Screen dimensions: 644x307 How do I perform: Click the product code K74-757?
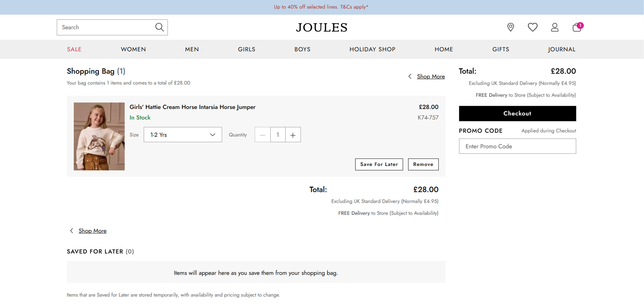[x=428, y=117]
